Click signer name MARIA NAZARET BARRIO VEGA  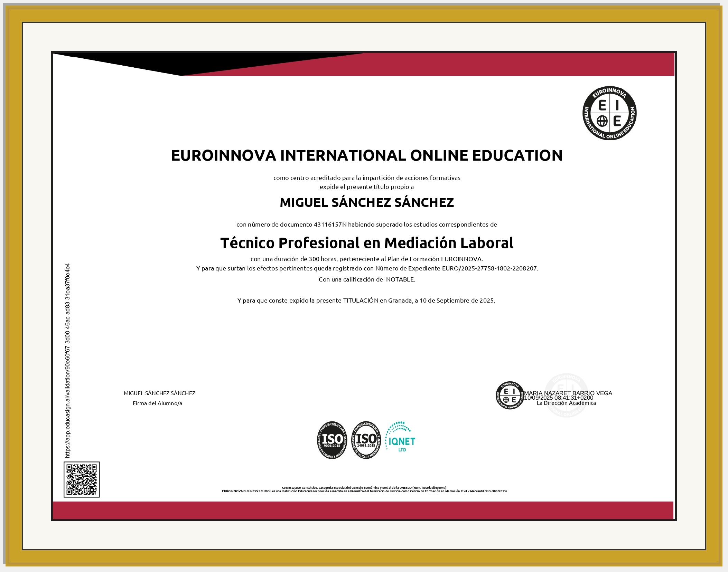point(568,393)
